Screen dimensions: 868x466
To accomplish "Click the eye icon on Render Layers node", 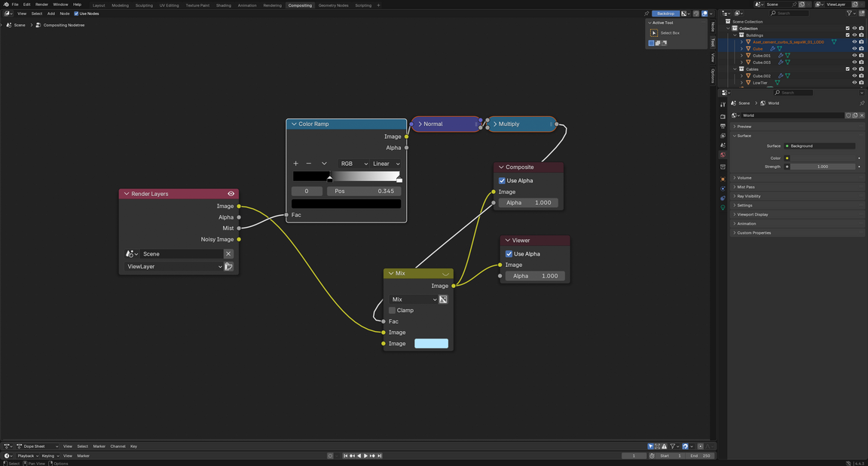I will point(231,194).
